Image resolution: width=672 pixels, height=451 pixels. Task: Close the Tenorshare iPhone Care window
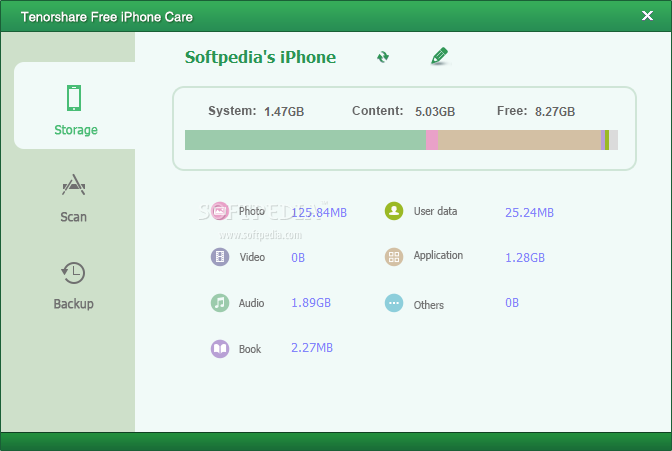pyautogui.click(x=647, y=16)
